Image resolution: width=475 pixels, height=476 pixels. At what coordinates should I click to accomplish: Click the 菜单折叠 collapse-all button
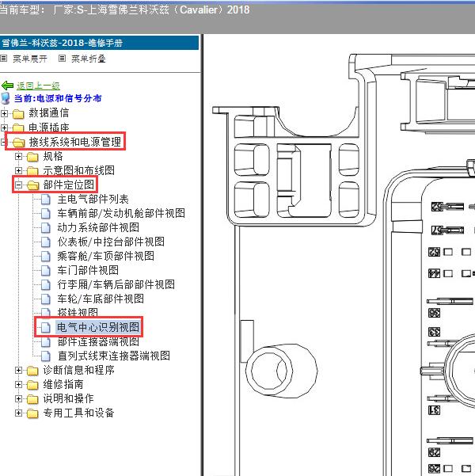coord(89,59)
